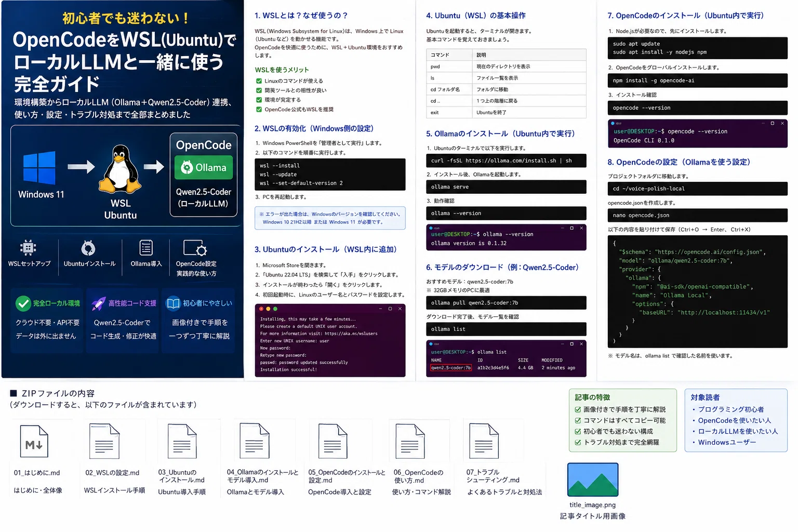Viewport: 798px width, 532px height.
Task: Click heading 4. Ubuntu（WSL）の基本操作
Action: [x=476, y=16]
